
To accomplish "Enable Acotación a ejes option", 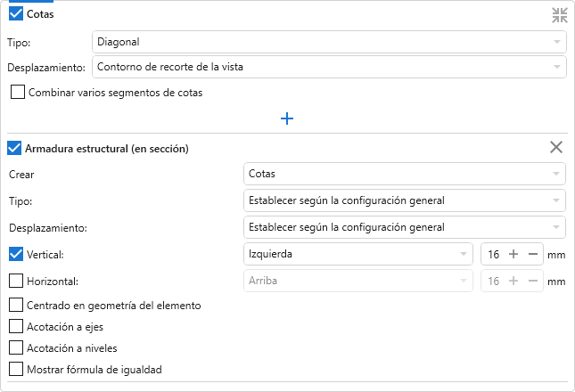I will point(15,326).
